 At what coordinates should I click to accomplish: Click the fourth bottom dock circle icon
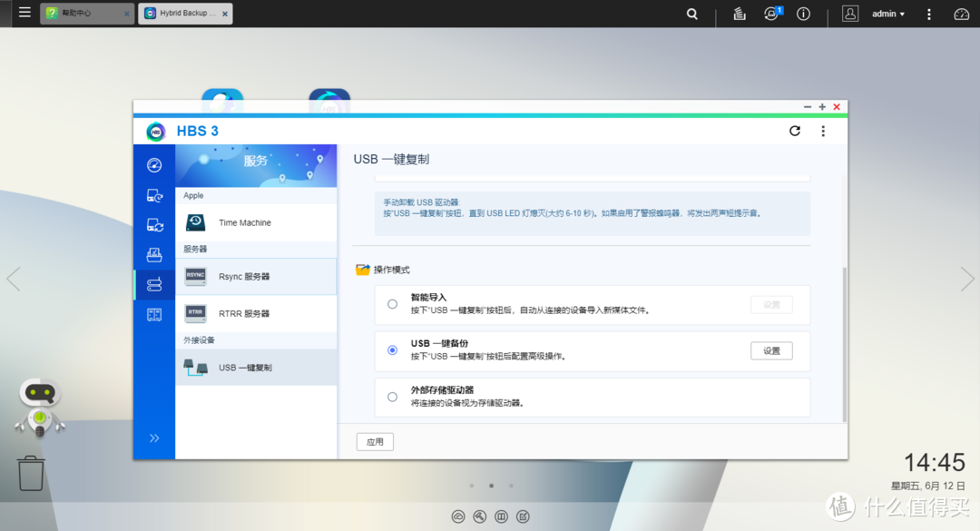[x=524, y=516]
